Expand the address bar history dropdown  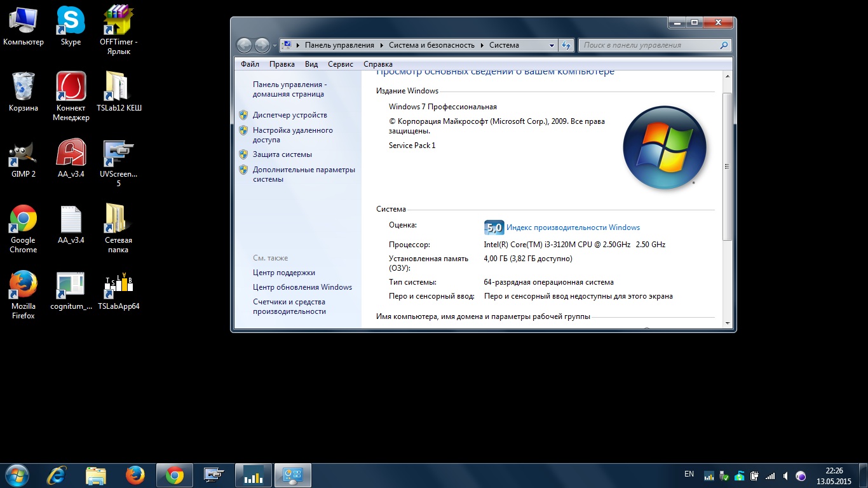tap(552, 45)
